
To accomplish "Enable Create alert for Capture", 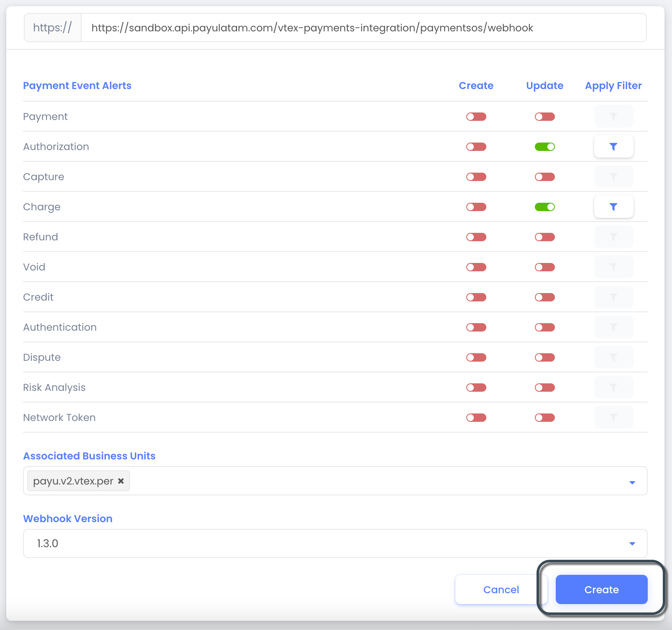I will pyautogui.click(x=476, y=177).
